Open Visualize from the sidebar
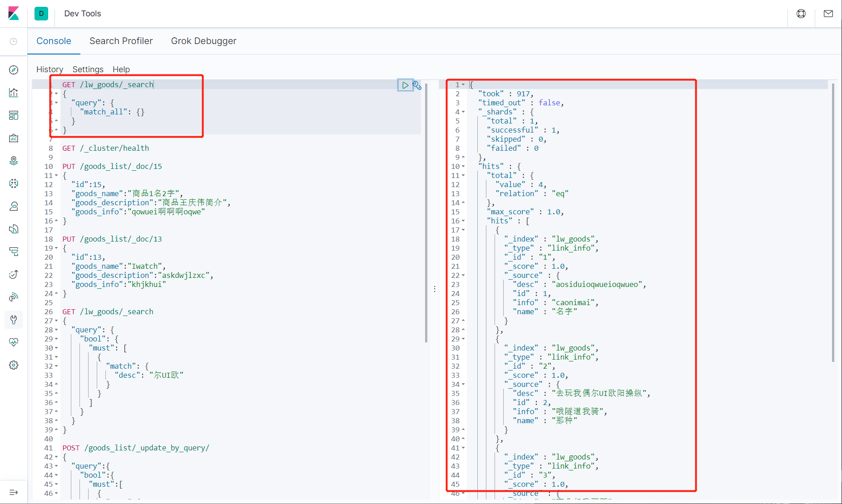Screen dimensions: 842x504 click(14, 93)
